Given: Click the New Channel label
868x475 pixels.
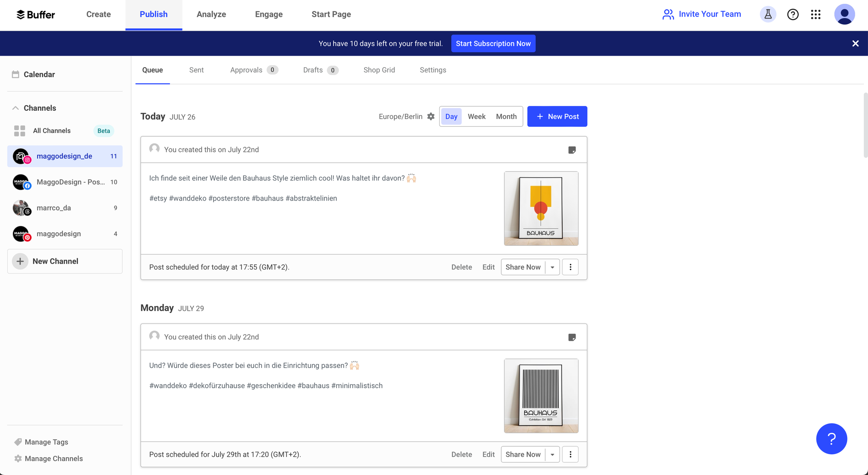Looking at the screenshot, I should pos(55,261).
